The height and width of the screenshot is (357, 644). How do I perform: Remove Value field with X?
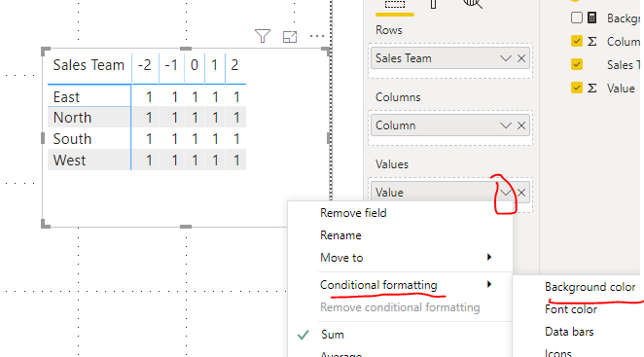pos(521,193)
